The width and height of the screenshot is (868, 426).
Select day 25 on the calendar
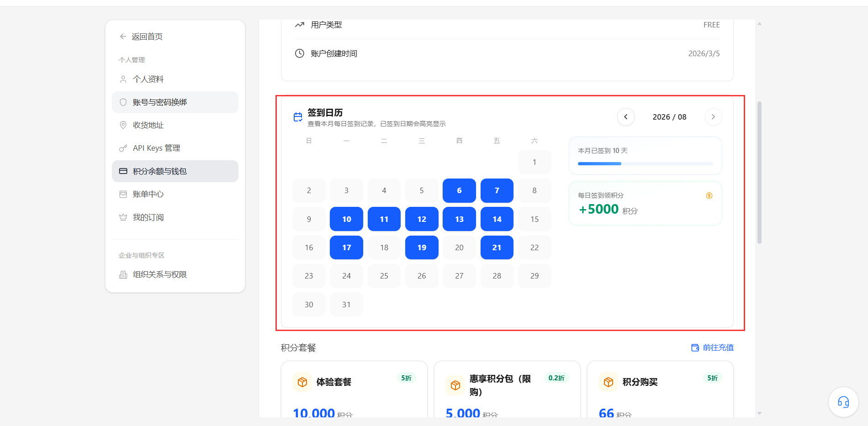[384, 276]
